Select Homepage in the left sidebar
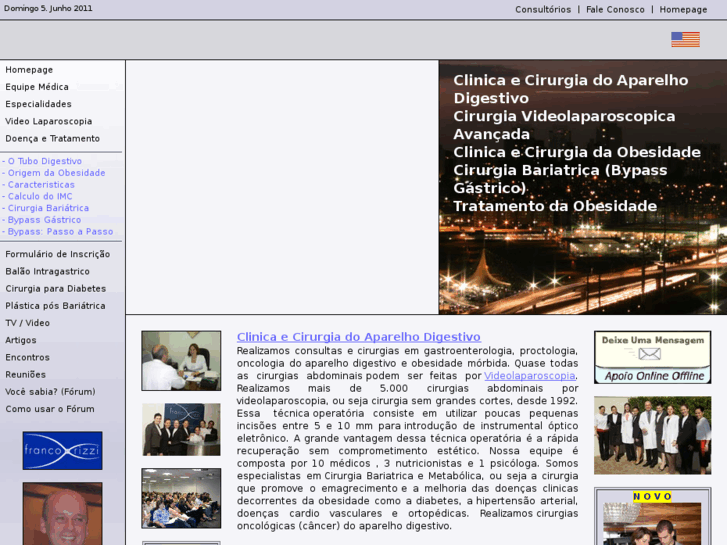The width and height of the screenshot is (727, 545). click(x=29, y=70)
